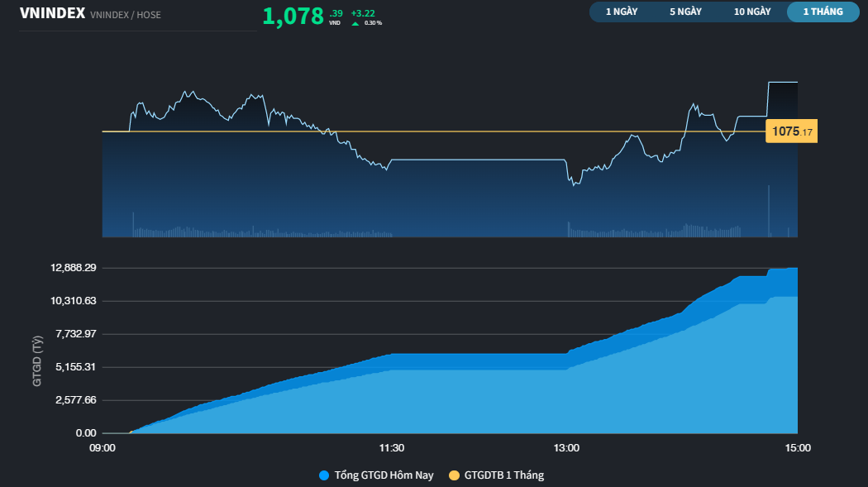Select the active 1 THÁNG range
The image size is (868, 487).
(x=822, y=12)
